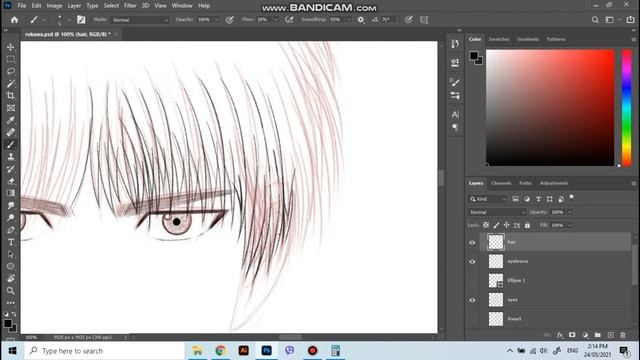Hide the eyebrows layer

click(472, 262)
